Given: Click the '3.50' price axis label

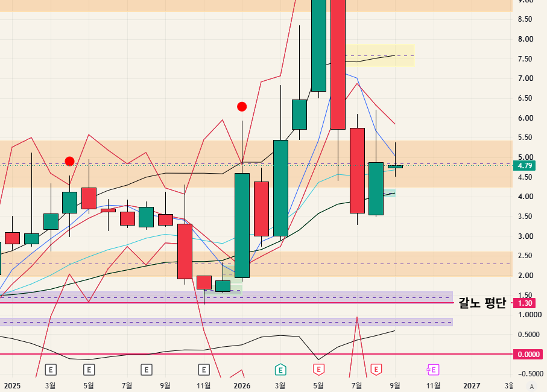Looking at the screenshot, I should [525, 217].
